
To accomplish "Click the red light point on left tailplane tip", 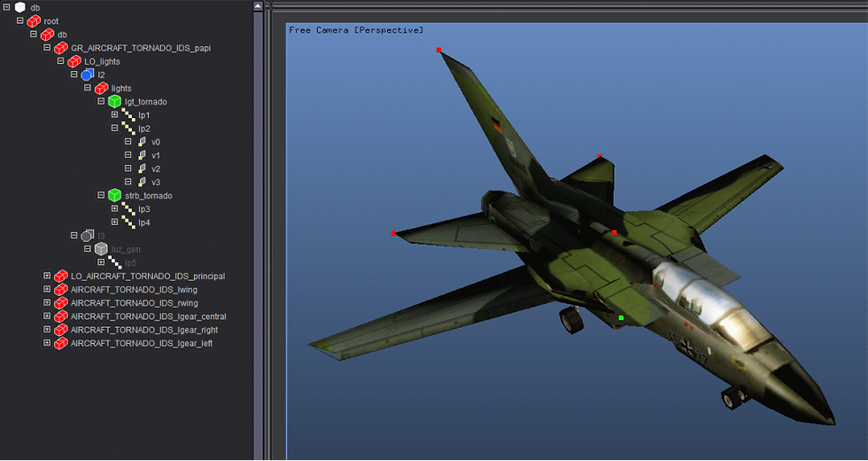I will tap(393, 233).
